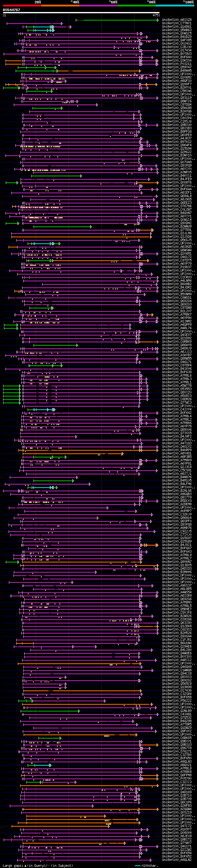Click hit label UniRef100_Q7T591
This screenshot has width=197, height=868.
177,230
